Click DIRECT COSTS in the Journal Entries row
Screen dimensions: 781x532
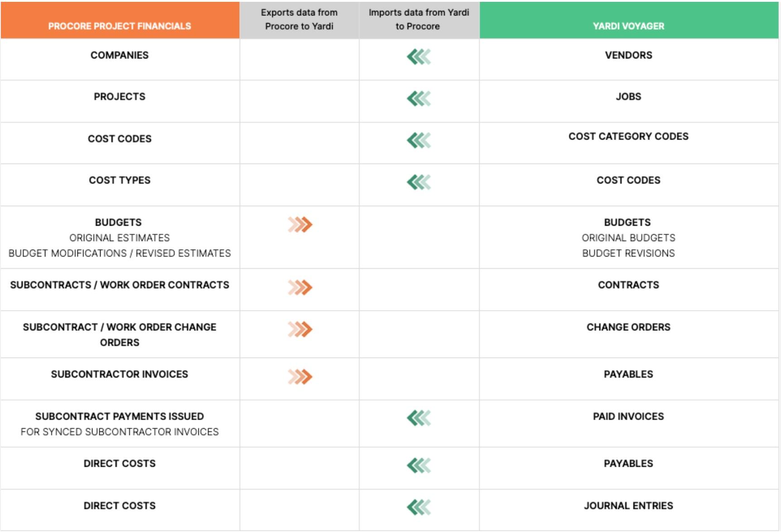(x=120, y=506)
